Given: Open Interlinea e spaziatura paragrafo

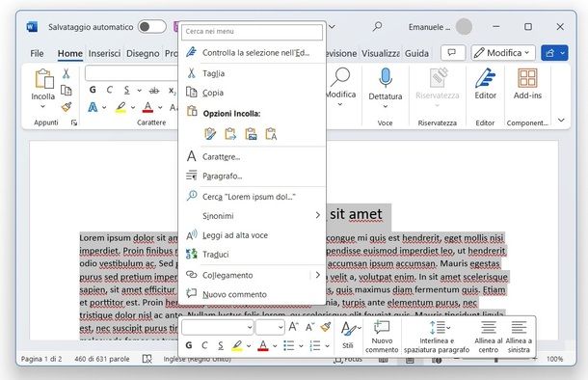Looking at the screenshot, I should (437, 336).
